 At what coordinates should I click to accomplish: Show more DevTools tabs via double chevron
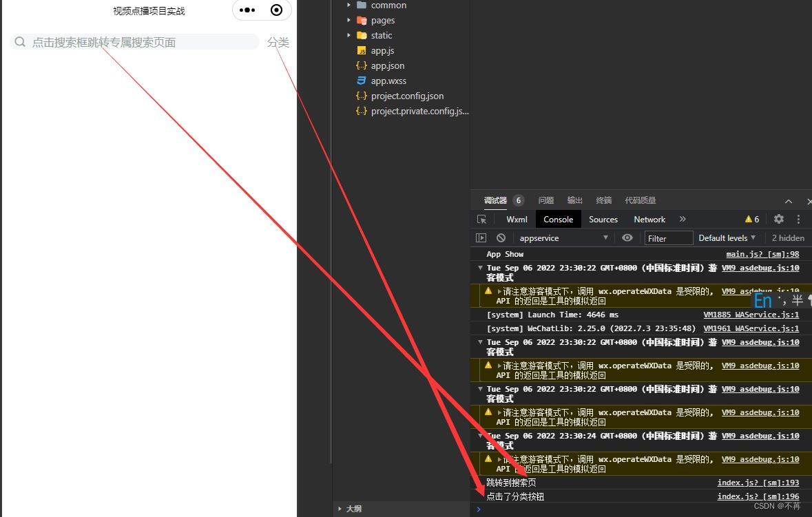click(x=683, y=219)
